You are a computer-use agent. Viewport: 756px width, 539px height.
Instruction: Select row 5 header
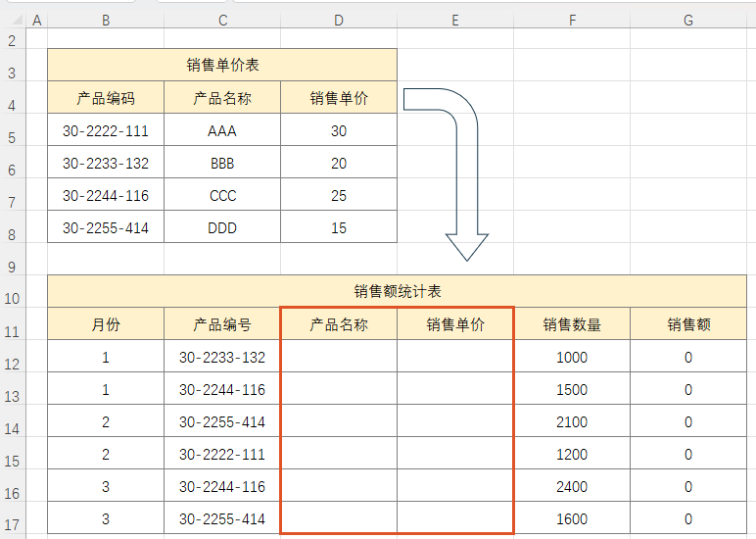click(13, 129)
